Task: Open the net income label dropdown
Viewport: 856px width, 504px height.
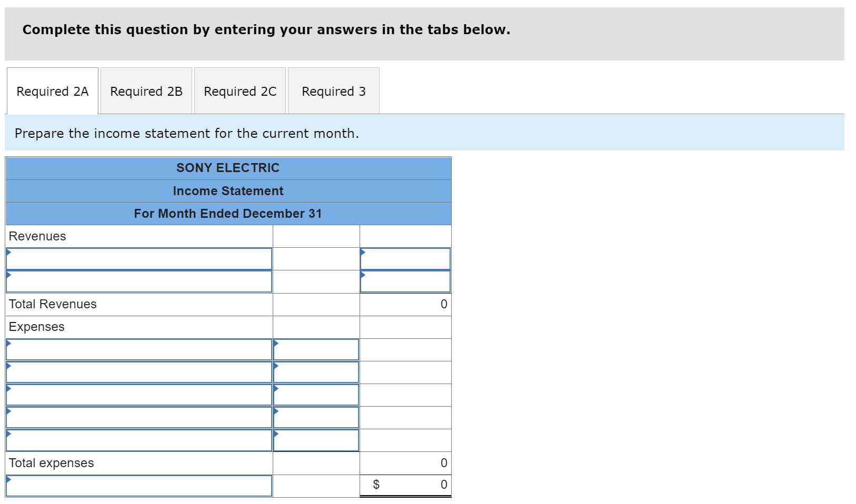Action: (x=138, y=486)
